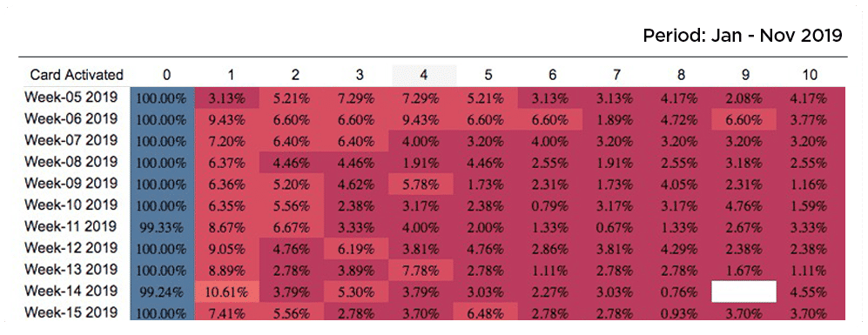
Task: Click the Card Activated column header
Action: [77, 75]
